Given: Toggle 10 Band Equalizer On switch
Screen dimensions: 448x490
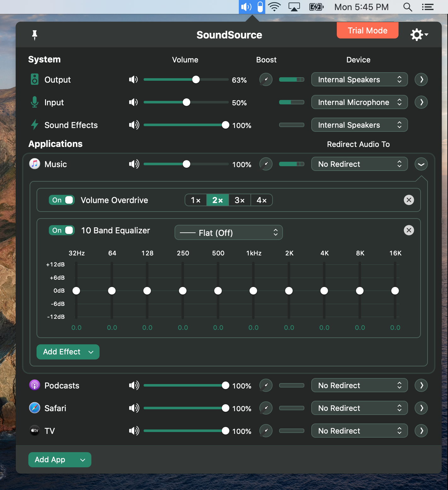Looking at the screenshot, I should click(62, 230).
